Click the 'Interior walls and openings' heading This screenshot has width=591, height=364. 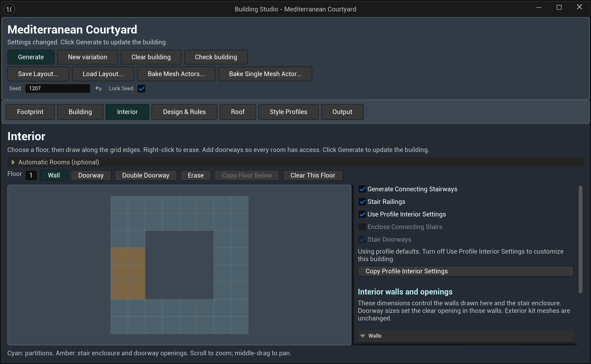405,292
